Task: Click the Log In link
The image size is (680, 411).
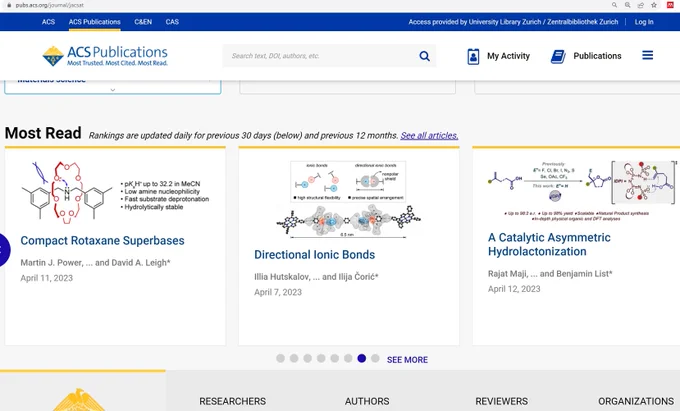Action: (644, 22)
